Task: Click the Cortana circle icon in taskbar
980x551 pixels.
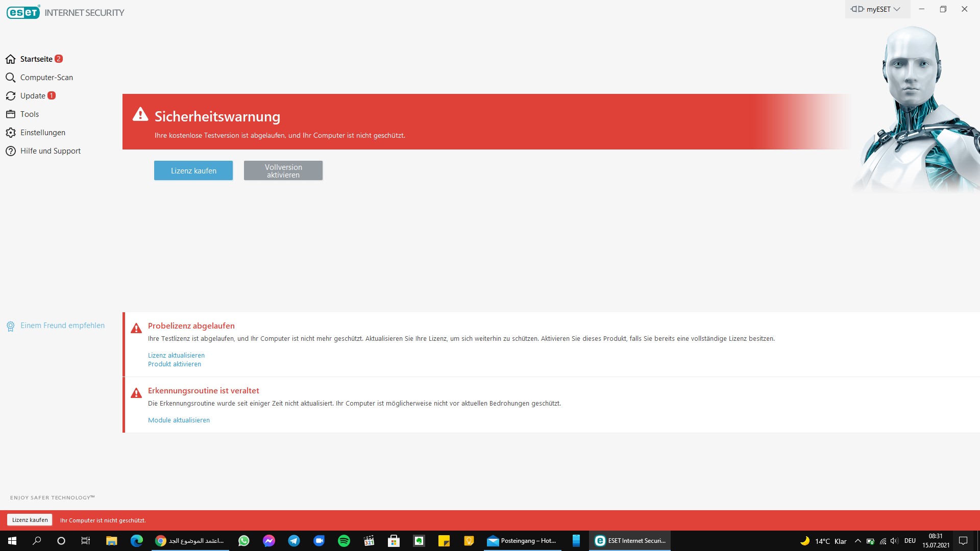Action: [61, 541]
